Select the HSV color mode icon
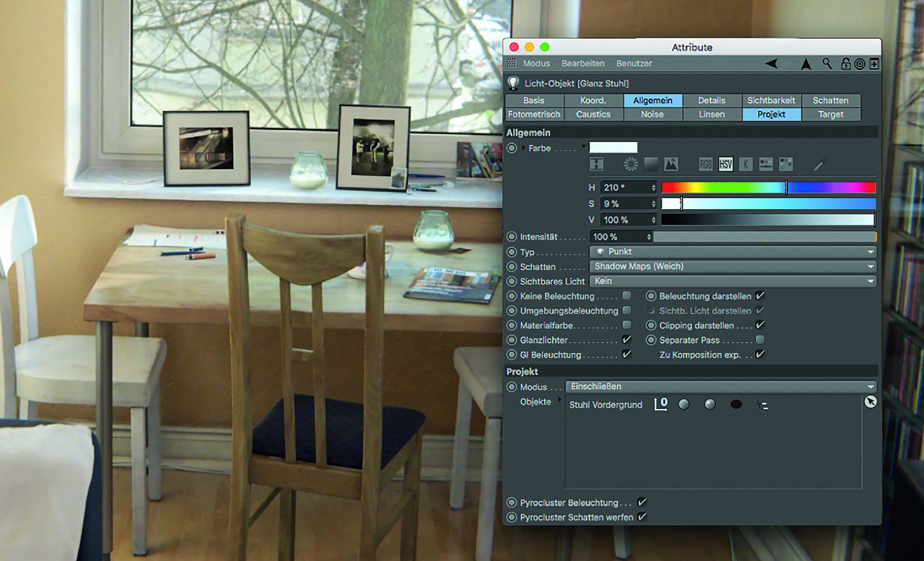Screen dimensions: 924x561 tap(726, 164)
